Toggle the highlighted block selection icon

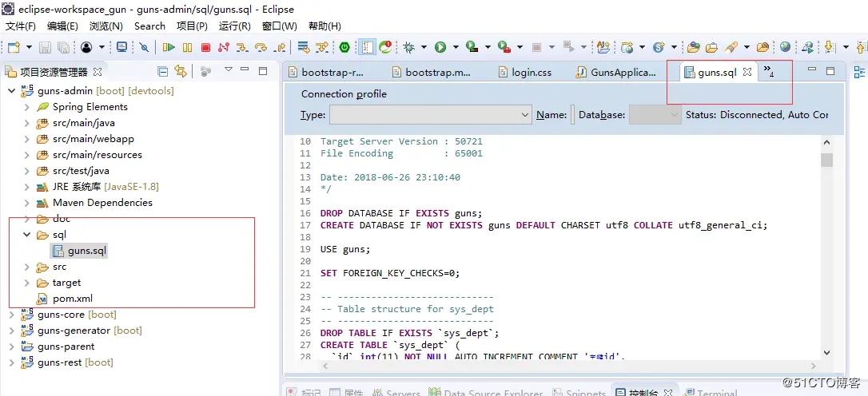[x=366, y=48]
